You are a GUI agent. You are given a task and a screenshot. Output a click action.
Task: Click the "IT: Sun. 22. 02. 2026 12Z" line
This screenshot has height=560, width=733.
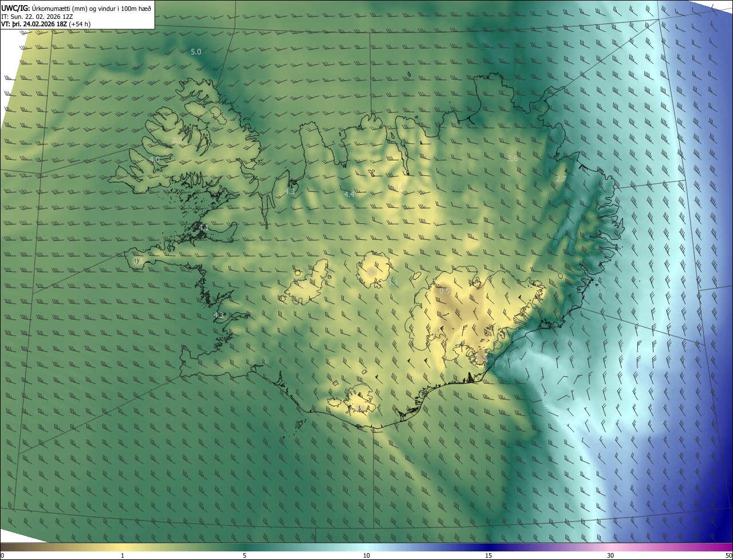pos(37,16)
